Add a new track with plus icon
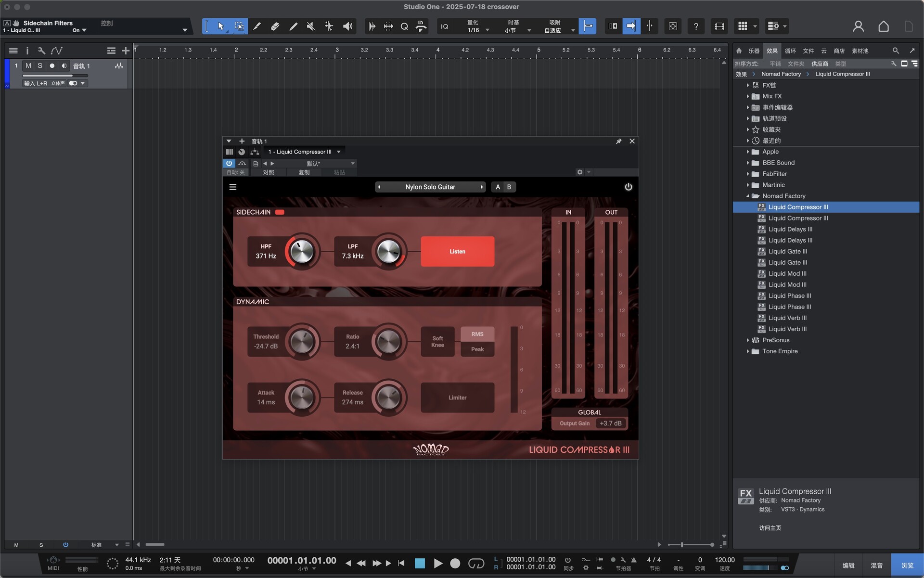Image resolution: width=924 pixels, height=578 pixels. pyautogui.click(x=126, y=51)
